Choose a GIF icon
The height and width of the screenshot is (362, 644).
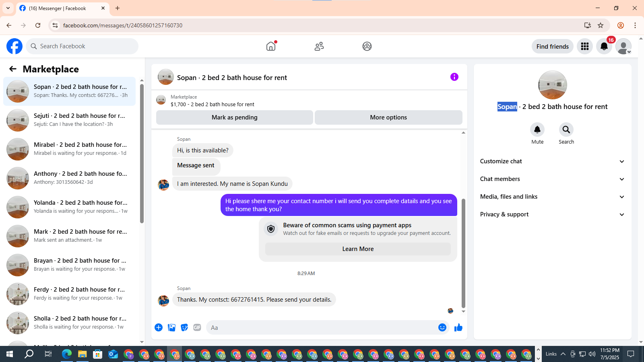click(197, 327)
